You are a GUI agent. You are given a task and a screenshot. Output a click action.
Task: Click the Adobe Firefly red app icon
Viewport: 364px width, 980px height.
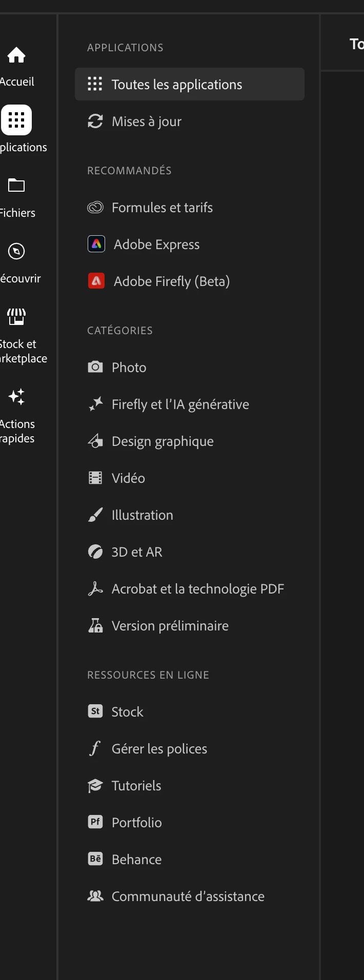point(96,281)
